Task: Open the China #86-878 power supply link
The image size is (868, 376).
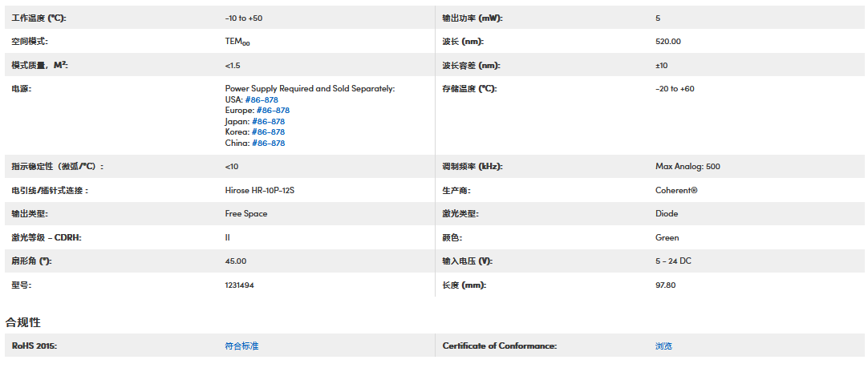Action: click(268, 144)
